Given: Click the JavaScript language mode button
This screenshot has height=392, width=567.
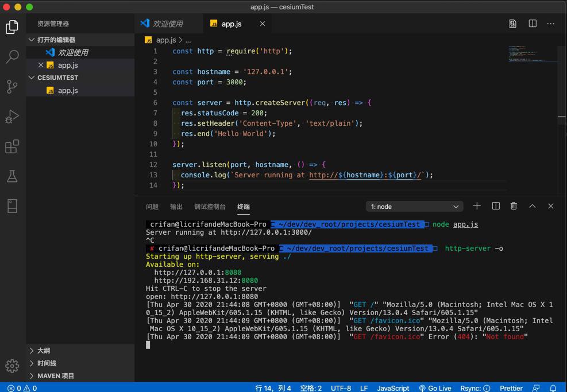Looking at the screenshot, I should pos(393,388).
